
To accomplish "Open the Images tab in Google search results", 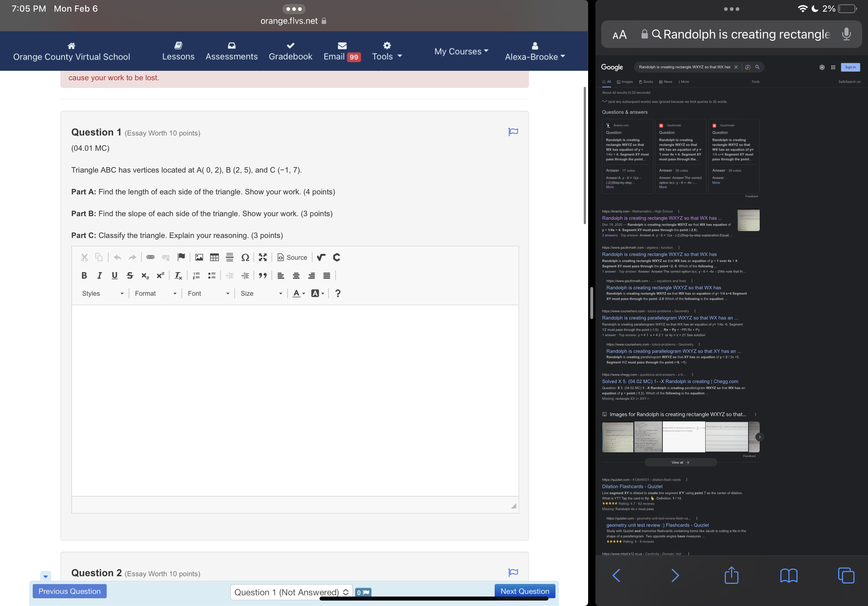I will [625, 82].
